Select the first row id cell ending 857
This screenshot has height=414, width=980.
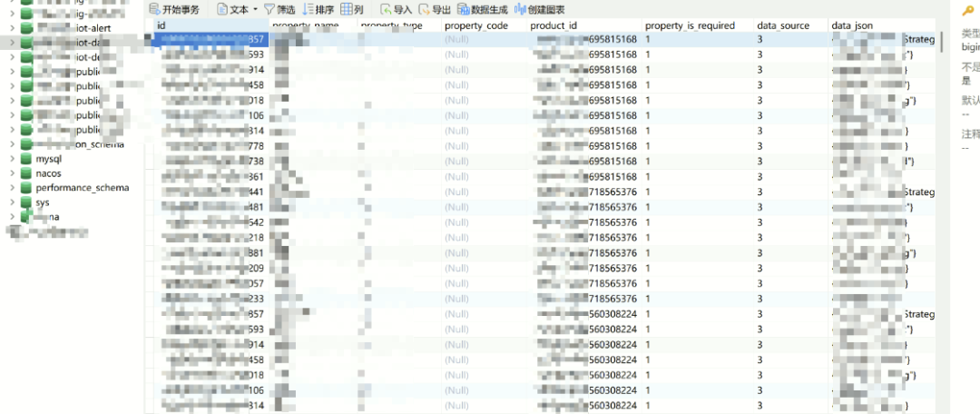click(x=211, y=39)
